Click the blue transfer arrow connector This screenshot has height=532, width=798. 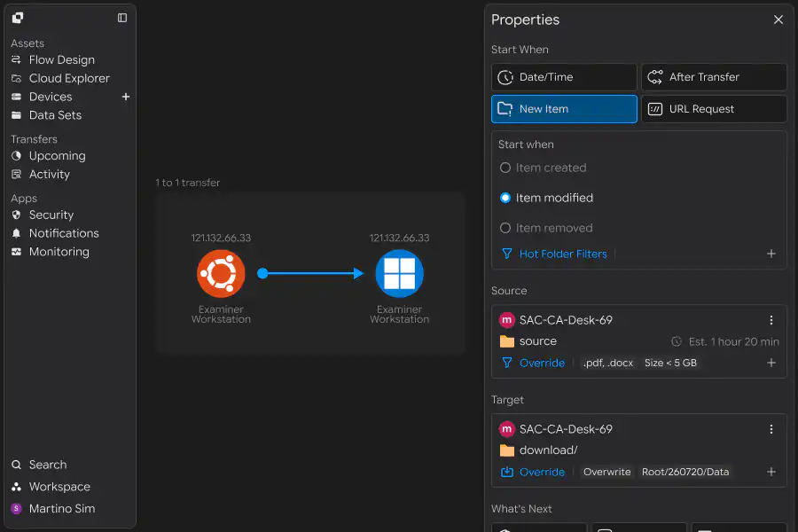coord(310,273)
